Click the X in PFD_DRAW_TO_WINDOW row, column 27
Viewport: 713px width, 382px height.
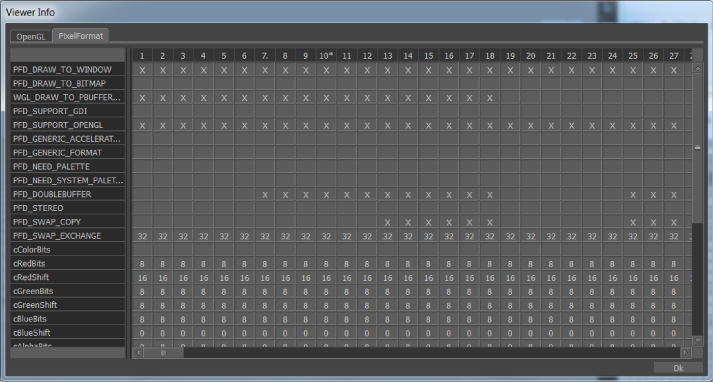(x=674, y=70)
